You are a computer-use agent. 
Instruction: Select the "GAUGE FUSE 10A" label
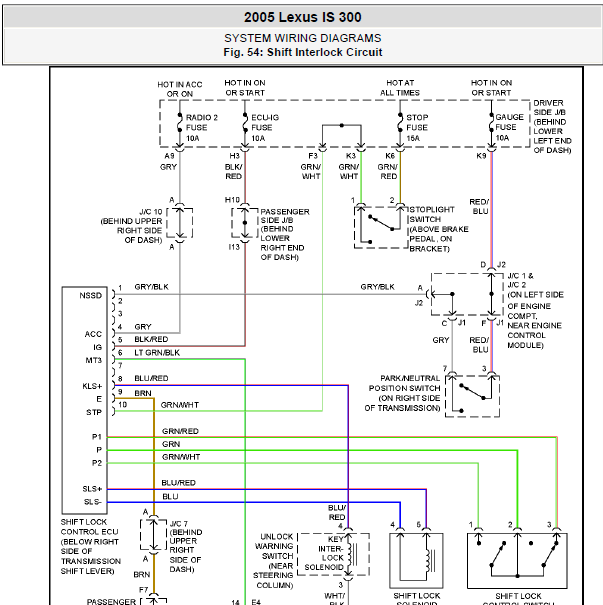click(x=509, y=127)
